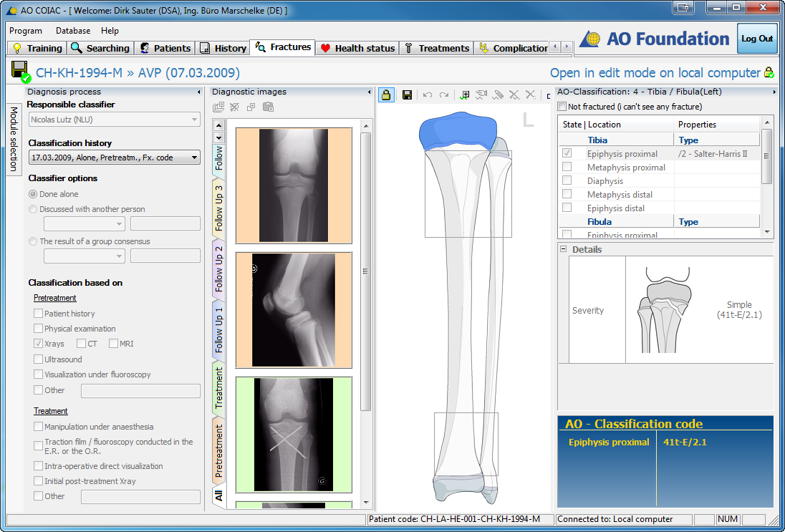Move image tabs up with the up arrow

(x=218, y=125)
